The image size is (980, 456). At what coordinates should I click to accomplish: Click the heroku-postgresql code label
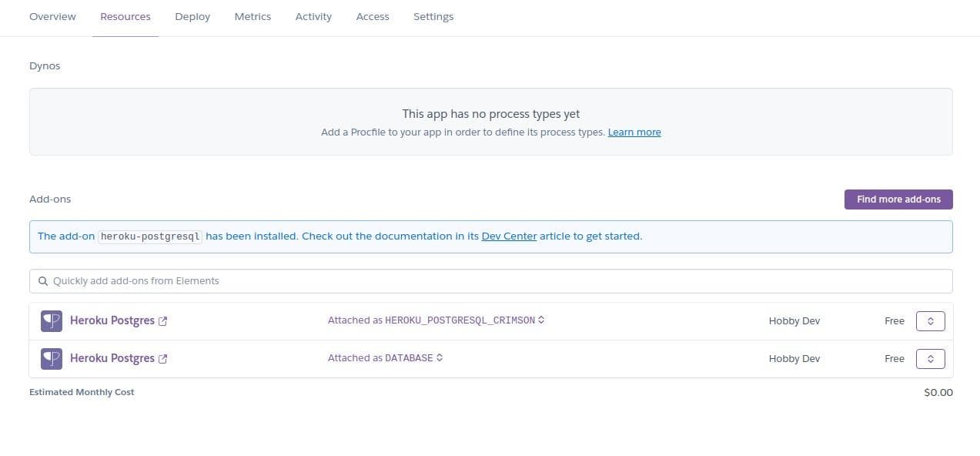click(150, 236)
